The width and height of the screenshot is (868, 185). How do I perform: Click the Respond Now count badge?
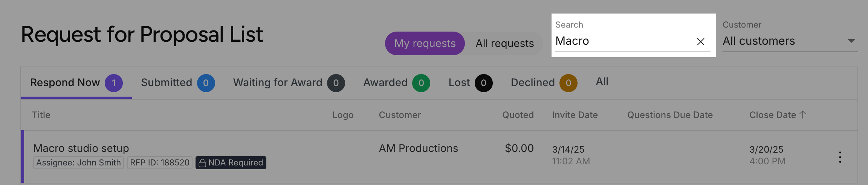(x=114, y=83)
